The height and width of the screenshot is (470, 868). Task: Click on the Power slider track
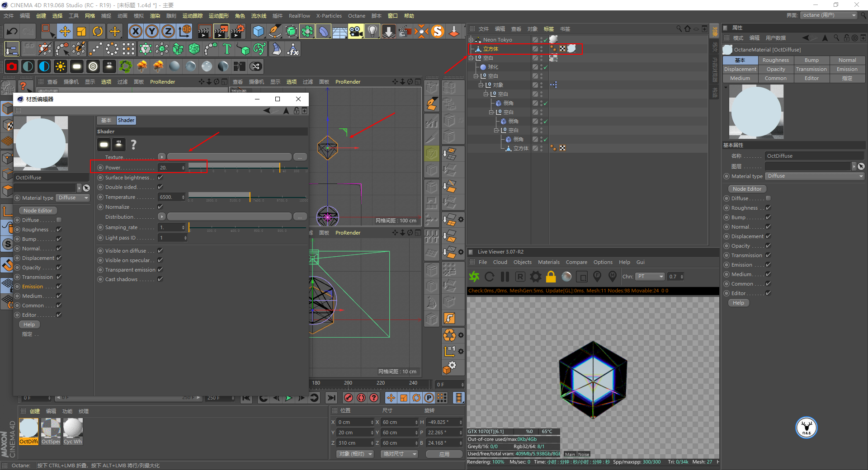pos(248,167)
